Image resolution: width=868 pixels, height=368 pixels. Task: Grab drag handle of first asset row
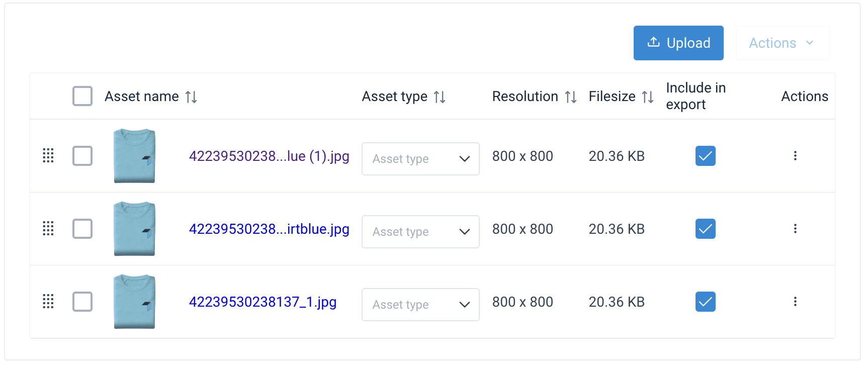(x=48, y=156)
